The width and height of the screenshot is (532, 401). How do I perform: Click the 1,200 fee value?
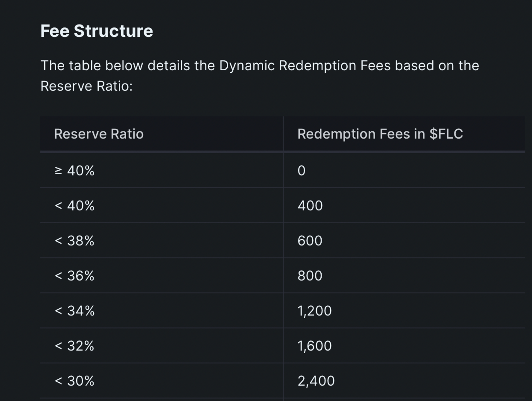pyautogui.click(x=314, y=311)
